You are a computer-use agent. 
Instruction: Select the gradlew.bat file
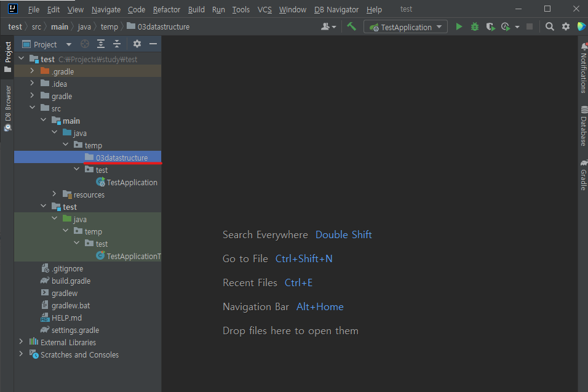[x=65, y=306]
